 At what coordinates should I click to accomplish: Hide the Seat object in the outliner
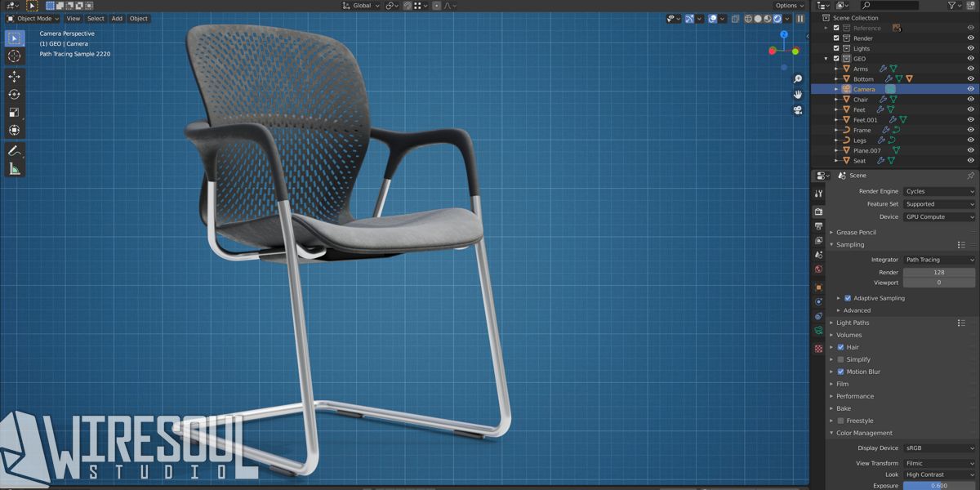point(971,160)
